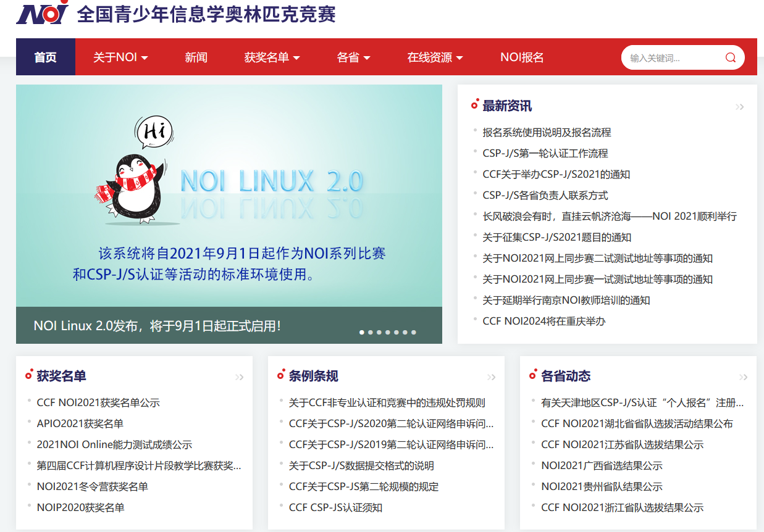This screenshot has width=764, height=532.
Task: Open CCF关于举办CSP-J/S2021的通知
Action: pos(556,175)
